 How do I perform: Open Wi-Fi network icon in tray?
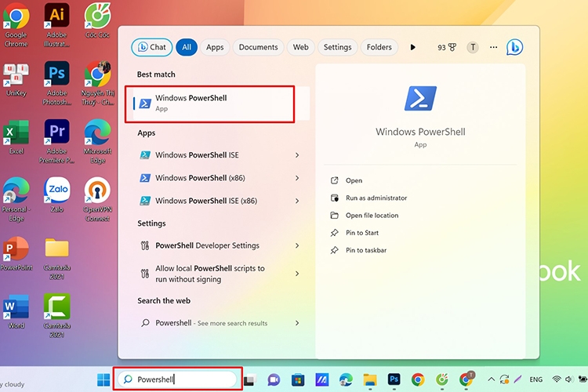(x=557, y=379)
